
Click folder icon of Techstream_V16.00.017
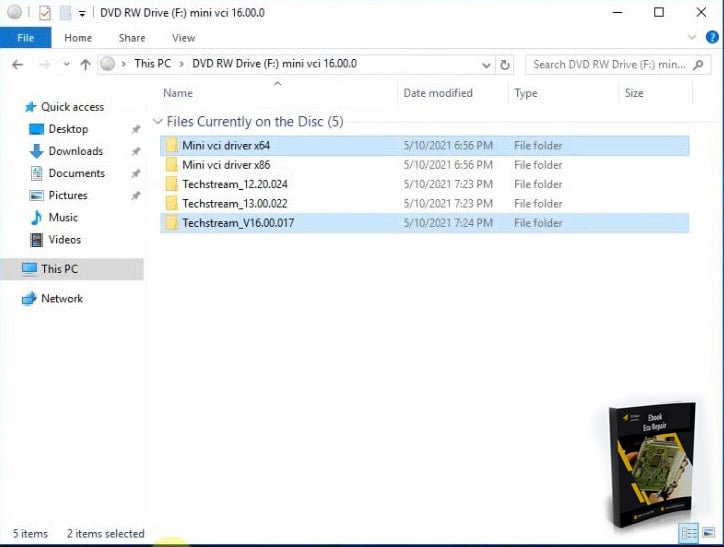[x=171, y=223]
